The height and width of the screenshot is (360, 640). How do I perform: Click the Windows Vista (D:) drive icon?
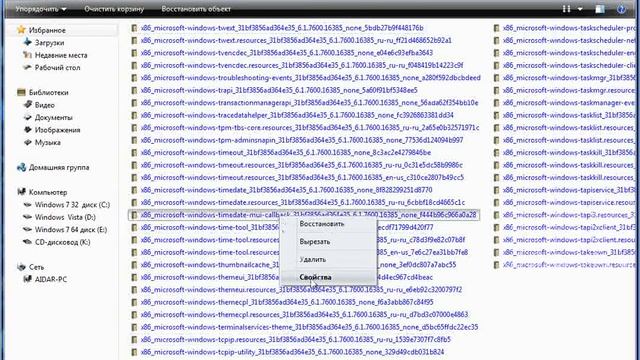pyautogui.click(x=27, y=217)
